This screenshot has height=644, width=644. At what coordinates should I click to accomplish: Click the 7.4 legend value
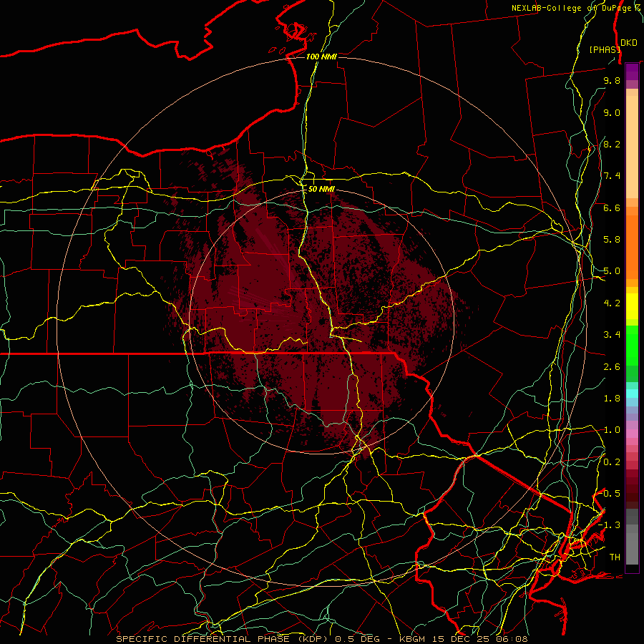click(x=612, y=176)
